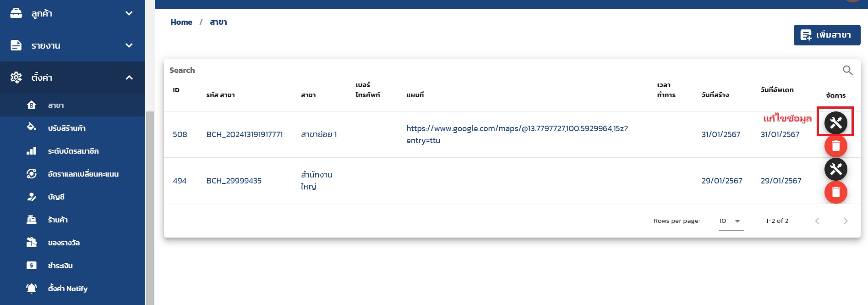Click the ชำระเงิน payment icon

click(32, 266)
